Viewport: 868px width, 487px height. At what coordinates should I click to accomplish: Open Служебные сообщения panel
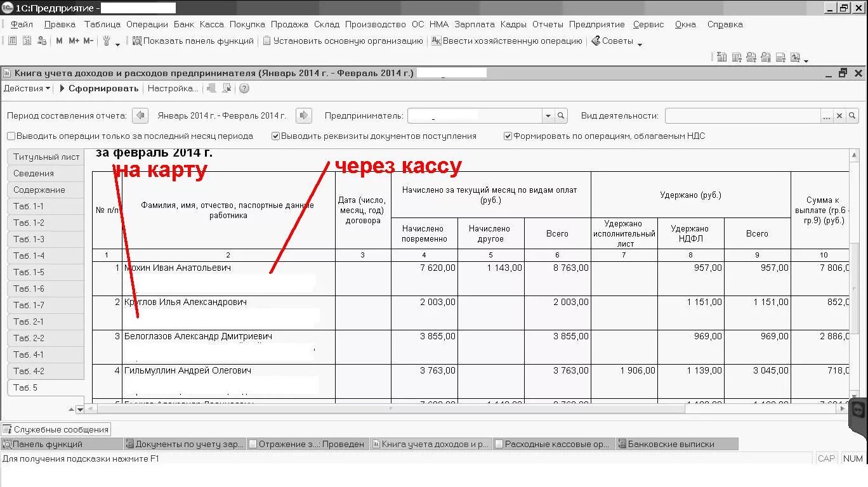point(56,429)
